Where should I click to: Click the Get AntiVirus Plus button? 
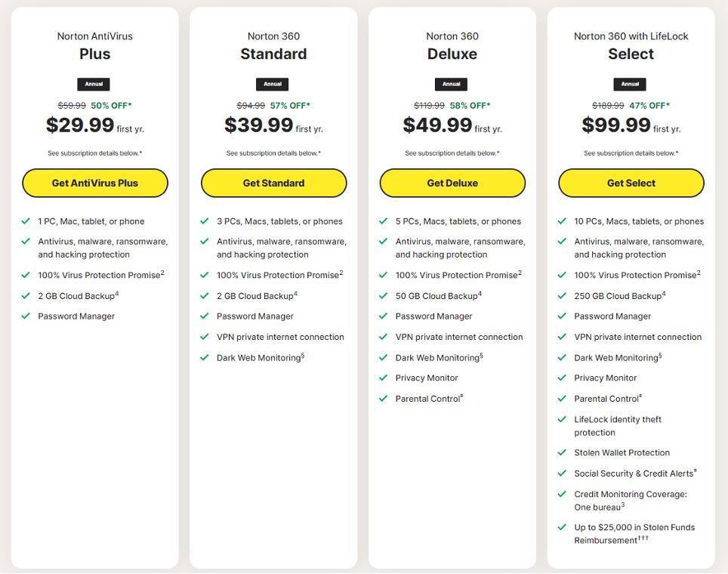[x=94, y=183]
